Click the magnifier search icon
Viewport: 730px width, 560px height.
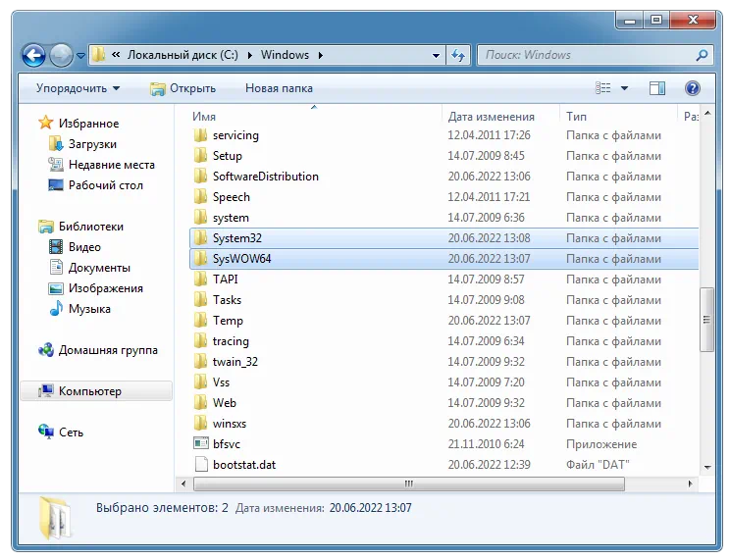click(x=702, y=55)
